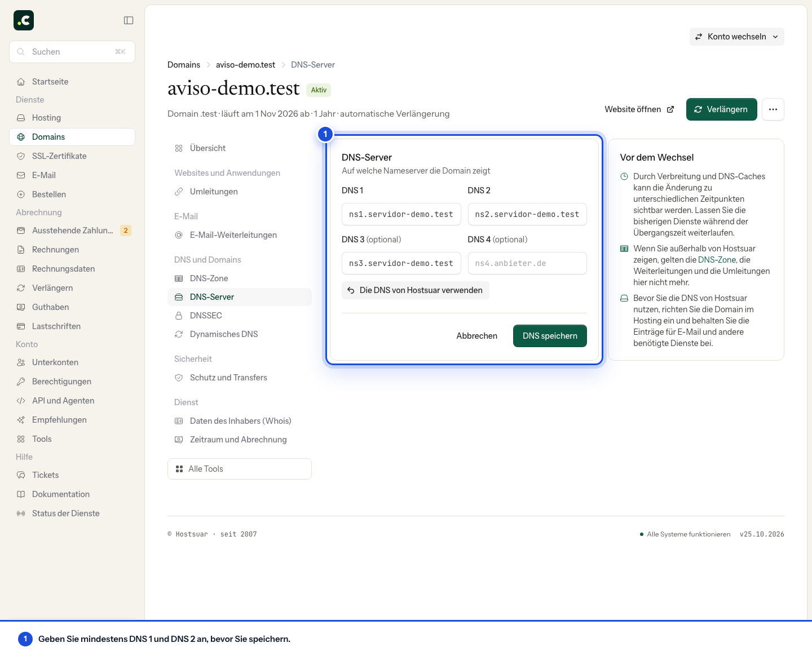Focus the Suchen search field
The height and width of the screenshot is (656, 812).
point(72,52)
